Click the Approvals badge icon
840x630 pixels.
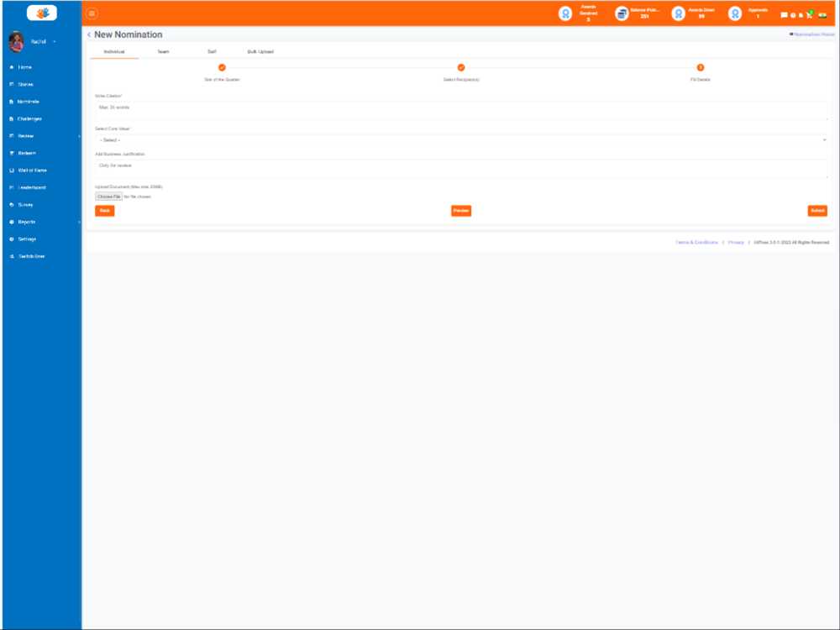click(735, 13)
